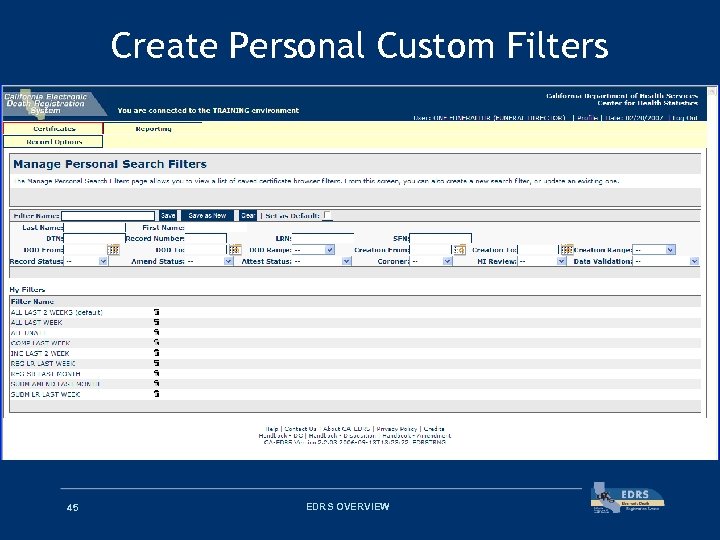The width and height of the screenshot is (720, 540).
Task: Select the ALL LAST 2 WEEKS (default) filter
Action: pyautogui.click(x=56, y=312)
